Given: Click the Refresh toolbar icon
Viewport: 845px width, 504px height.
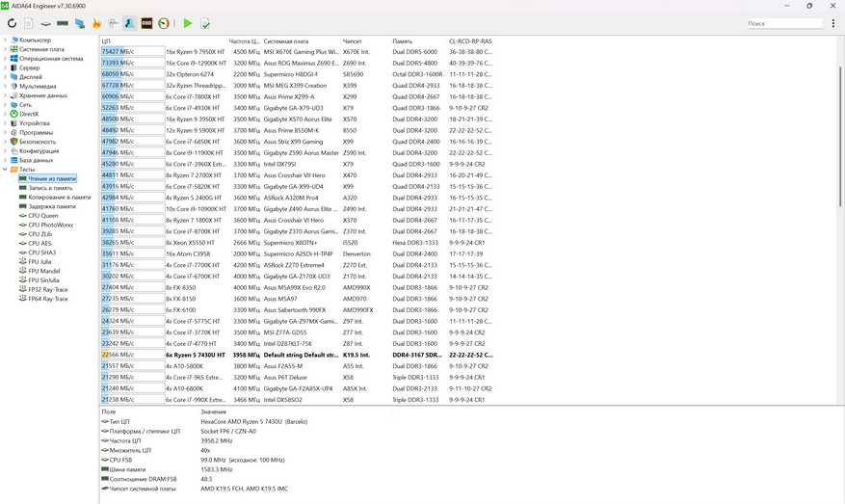Looking at the screenshot, I should click(x=12, y=23).
